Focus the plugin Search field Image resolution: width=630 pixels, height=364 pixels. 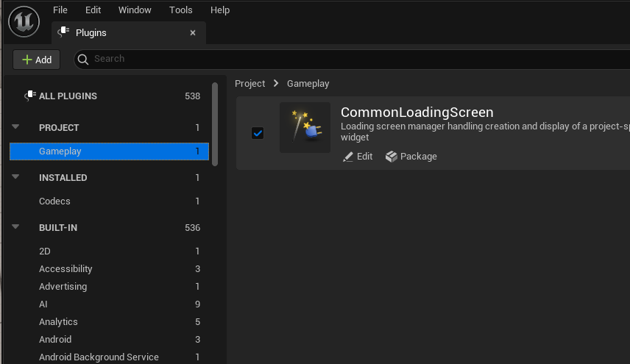click(x=353, y=60)
